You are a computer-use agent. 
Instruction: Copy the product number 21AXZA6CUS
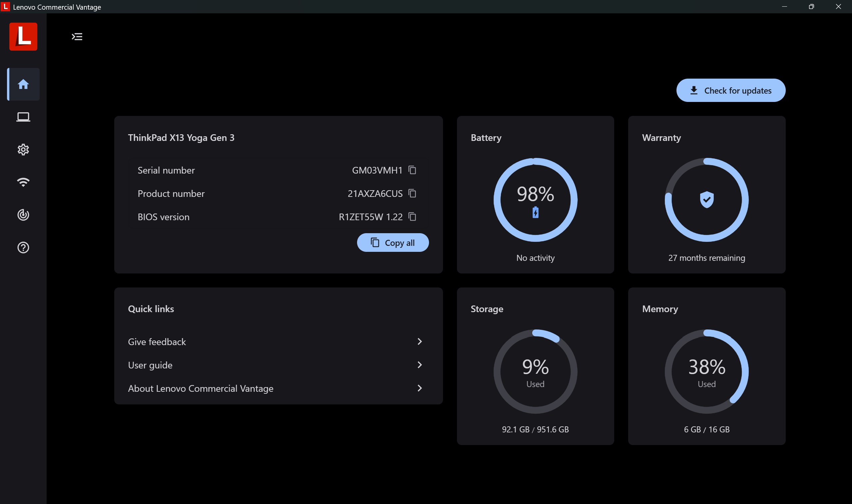coord(412,193)
